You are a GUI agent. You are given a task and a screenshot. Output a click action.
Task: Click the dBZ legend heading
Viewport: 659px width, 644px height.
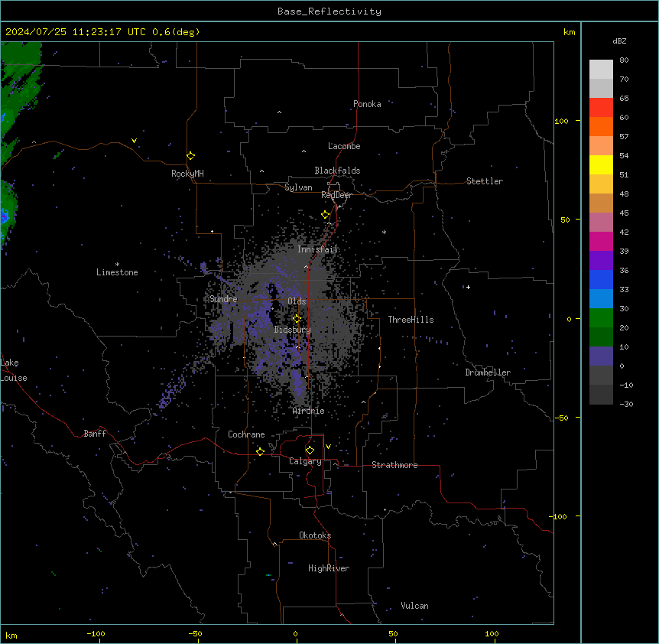619,41
